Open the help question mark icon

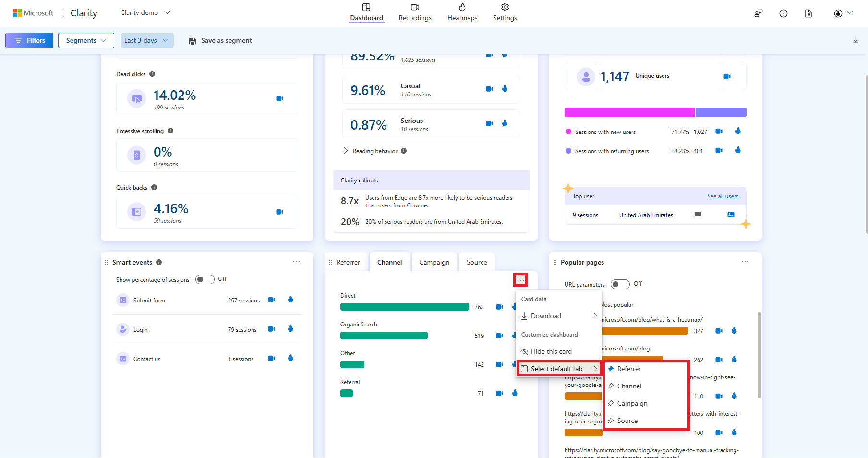tap(784, 13)
